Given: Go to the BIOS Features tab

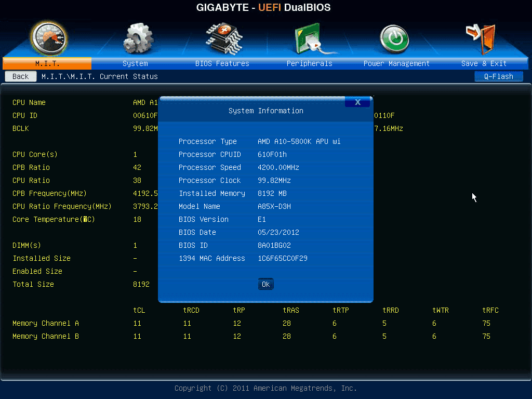Looking at the screenshot, I should [x=222, y=63].
